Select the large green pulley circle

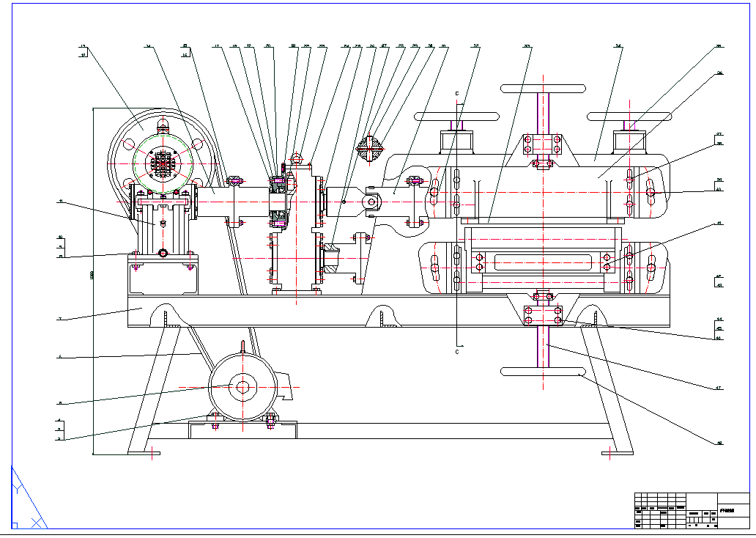[163, 165]
